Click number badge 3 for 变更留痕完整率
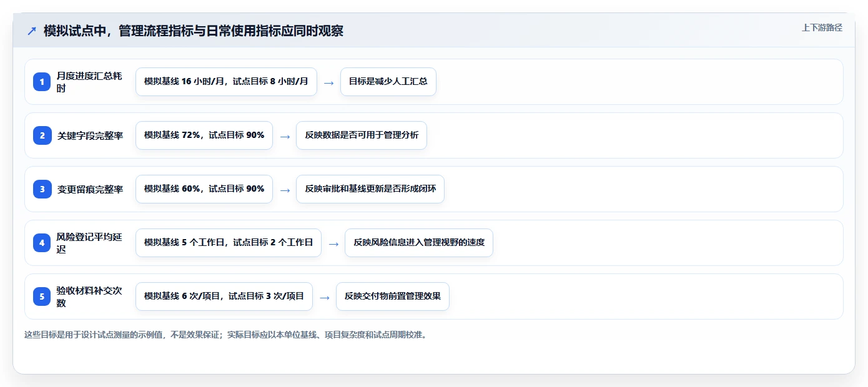This screenshot has height=387, width=868. (42, 189)
